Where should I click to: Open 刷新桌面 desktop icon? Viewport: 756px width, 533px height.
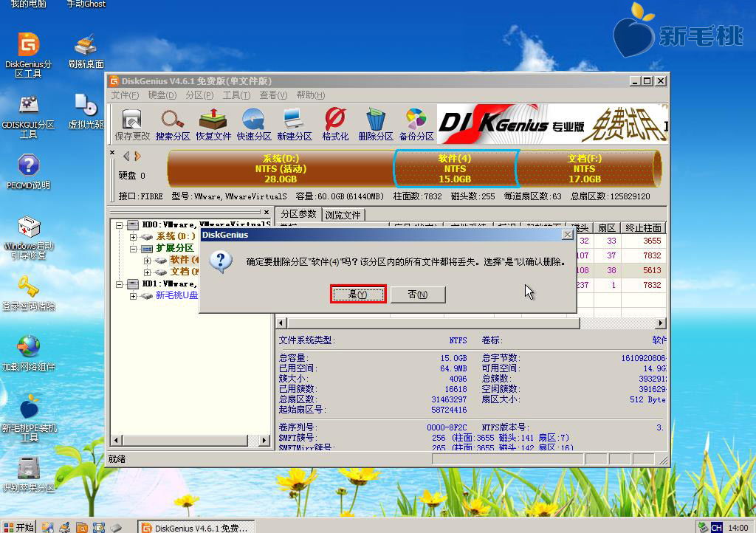(86, 51)
